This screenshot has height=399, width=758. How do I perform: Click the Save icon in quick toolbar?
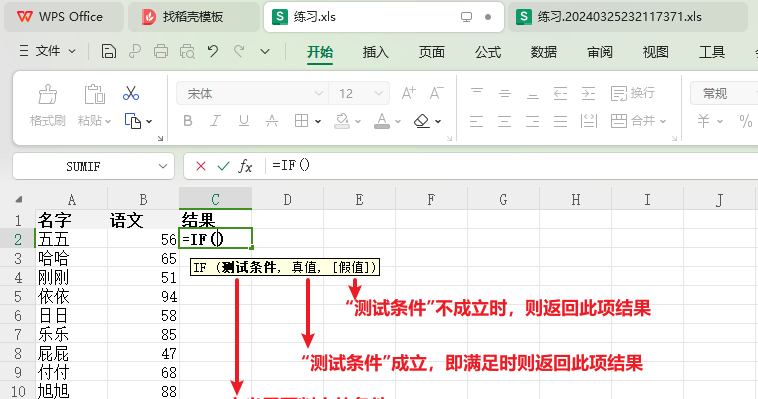tap(109, 51)
